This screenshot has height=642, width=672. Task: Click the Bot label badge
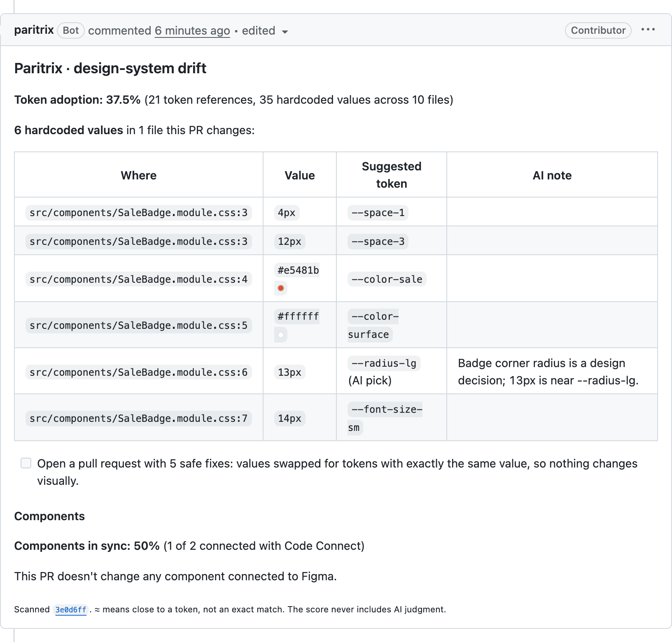[71, 30]
